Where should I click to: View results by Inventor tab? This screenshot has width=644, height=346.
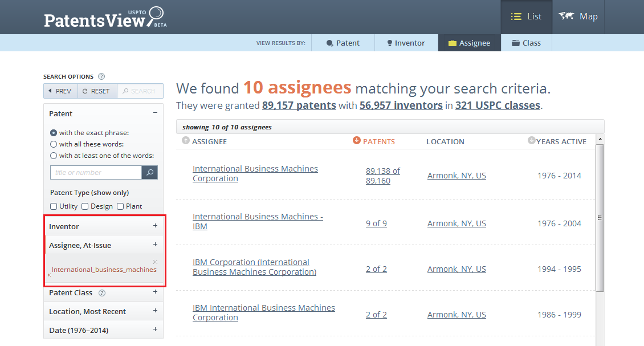tap(406, 43)
